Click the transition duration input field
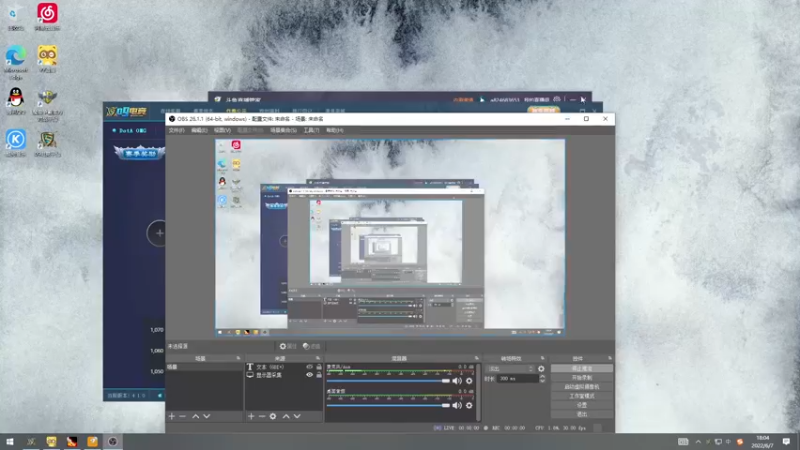 tap(517, 379)
